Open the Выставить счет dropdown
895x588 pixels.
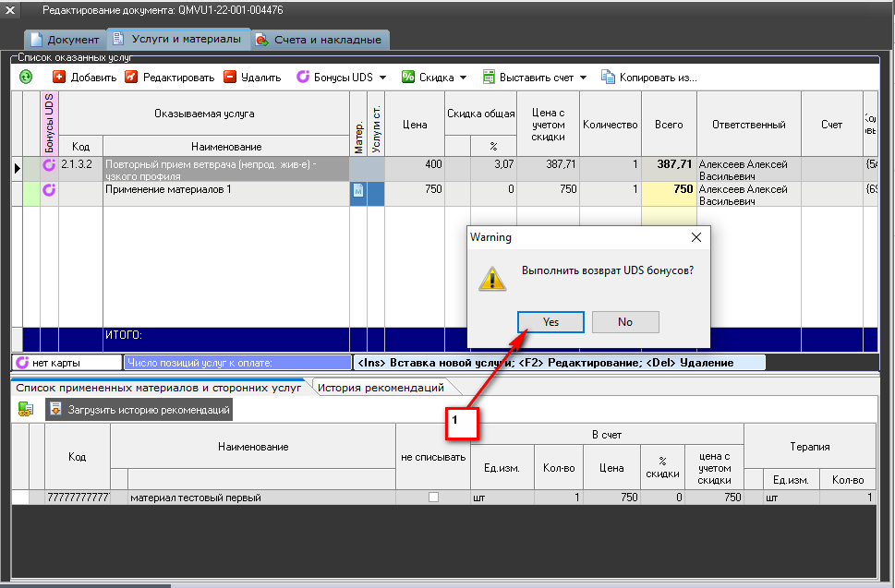coord(536,78)
